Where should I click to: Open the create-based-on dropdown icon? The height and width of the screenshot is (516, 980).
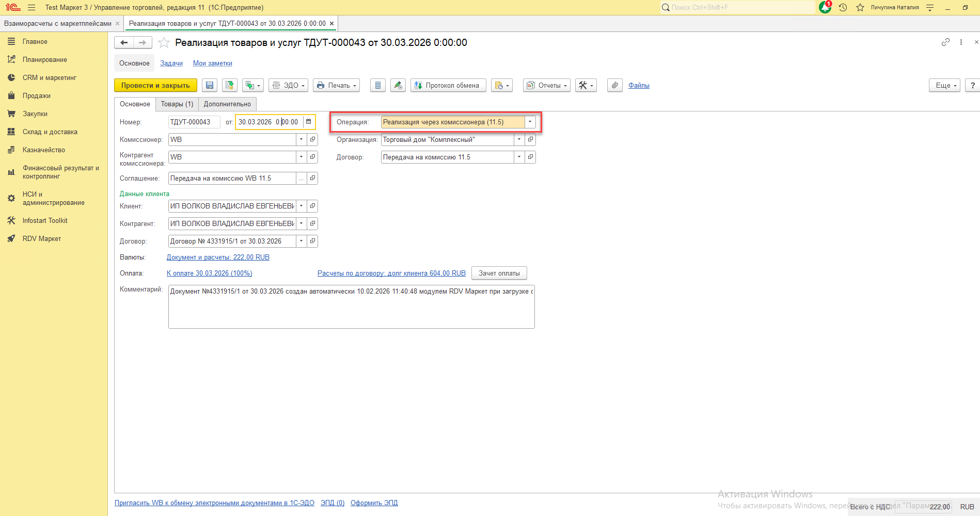point(252,86)
